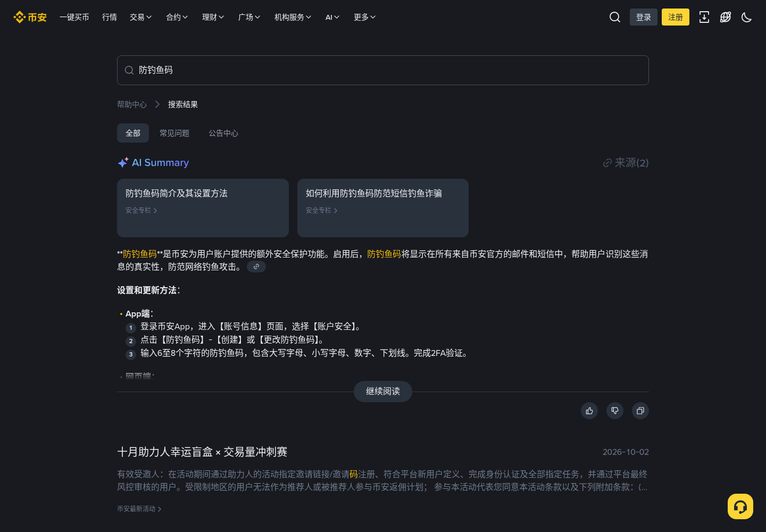Open 安全专栏 link under 防钓鱼码简介及其设置方法

[141, 211]
